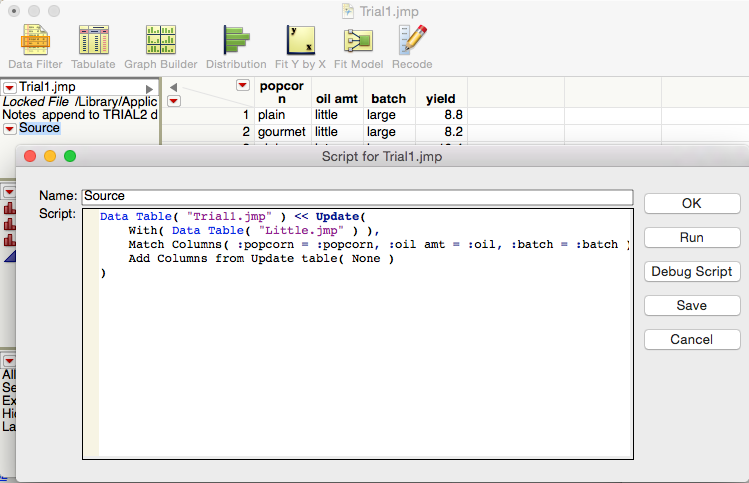Click the Update keyword in script

(337, 216)
